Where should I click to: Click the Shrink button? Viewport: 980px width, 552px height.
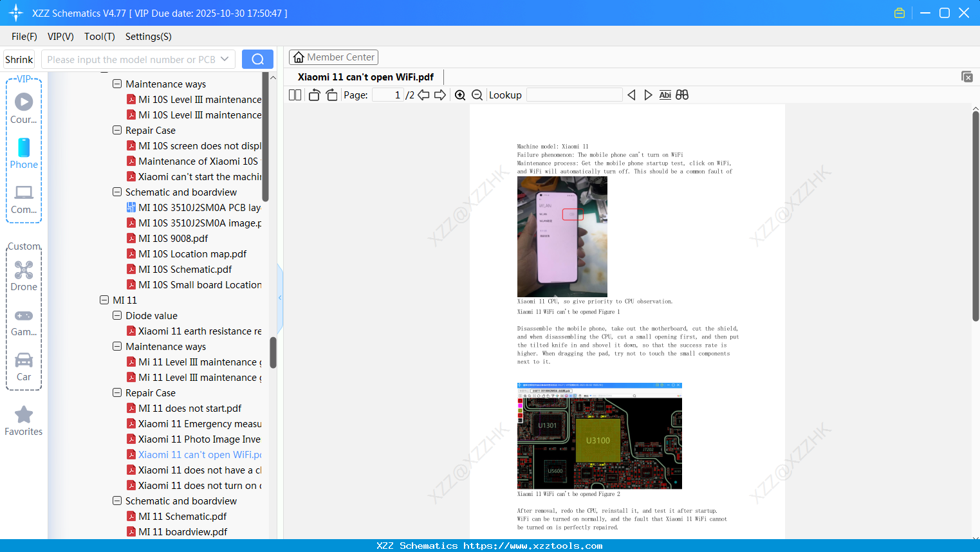[x=19, y=59]
